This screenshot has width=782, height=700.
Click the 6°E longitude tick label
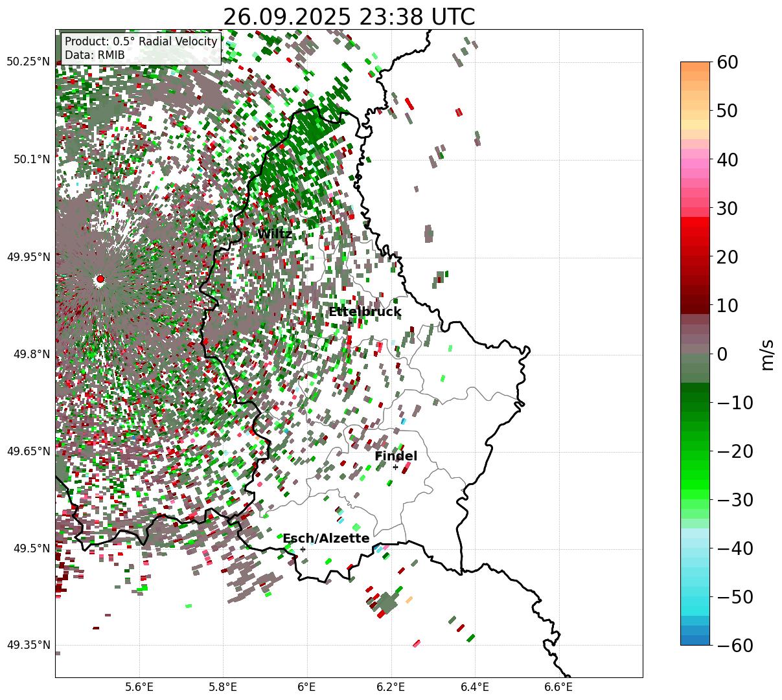(x=306, y=687)
